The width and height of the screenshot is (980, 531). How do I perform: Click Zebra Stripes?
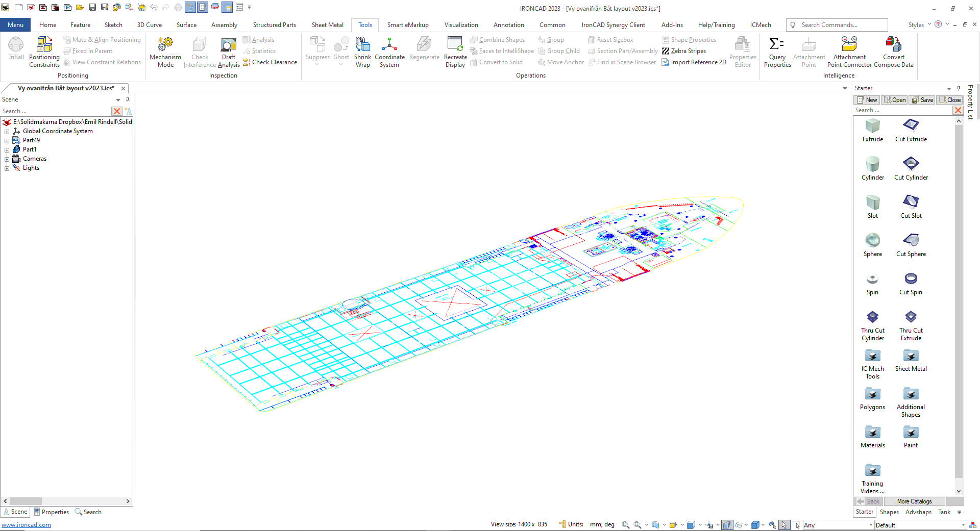pos(684,51)
